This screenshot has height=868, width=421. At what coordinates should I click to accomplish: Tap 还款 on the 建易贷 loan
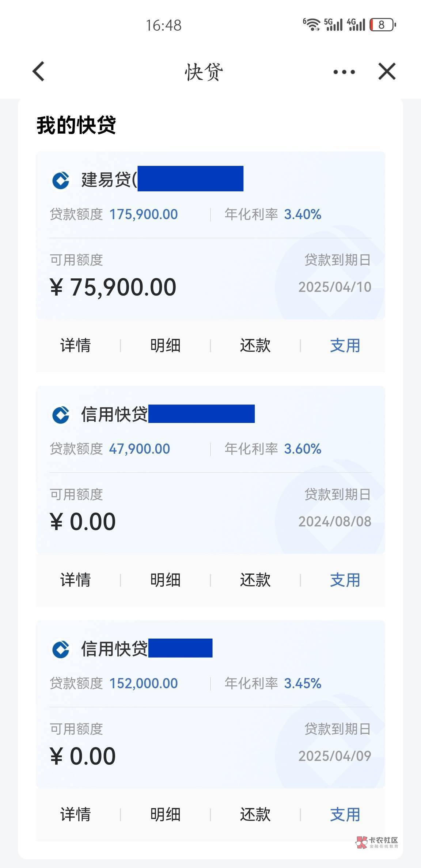(x=255, y=346)
